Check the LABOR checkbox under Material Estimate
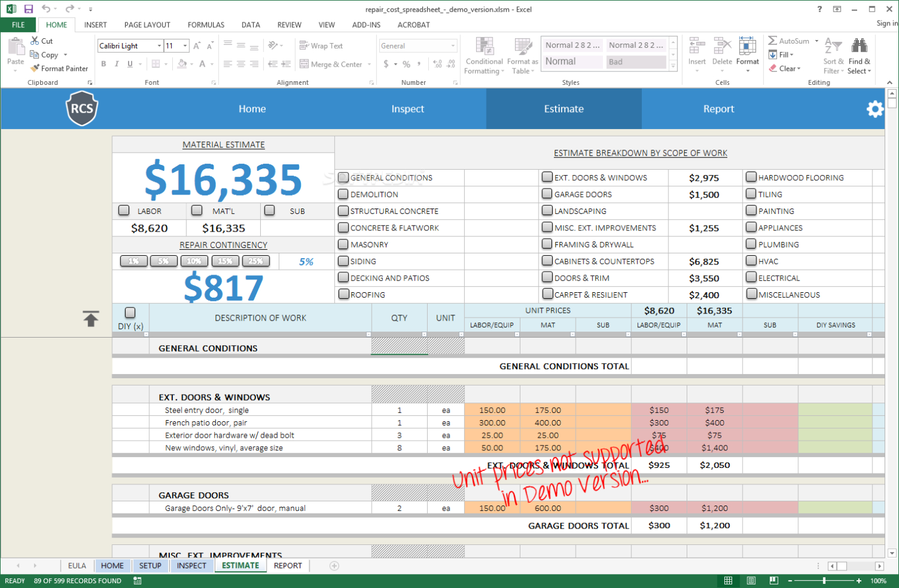 [x=124, y=210]
